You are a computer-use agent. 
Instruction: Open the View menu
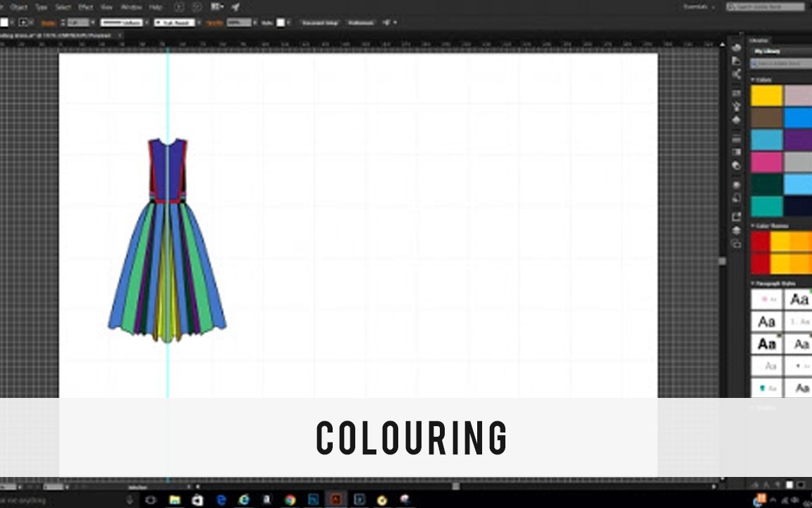[106, 7]
